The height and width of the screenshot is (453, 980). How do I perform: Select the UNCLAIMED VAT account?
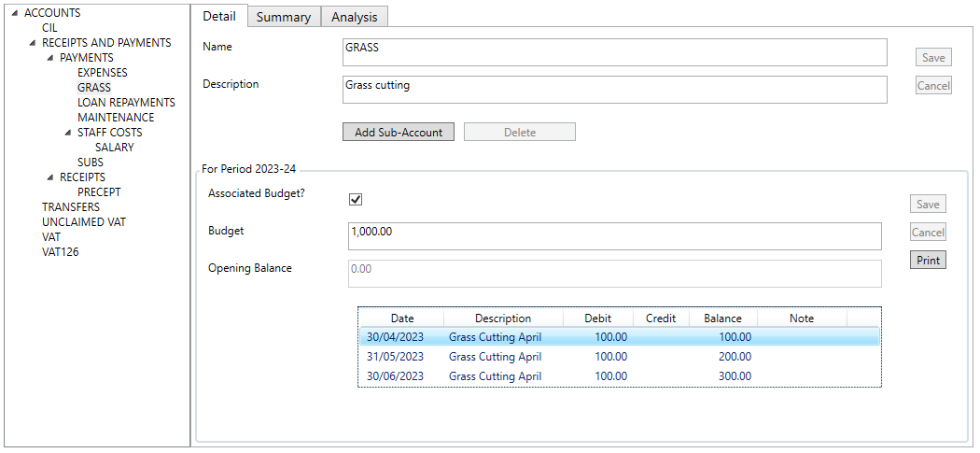point(84,222)
